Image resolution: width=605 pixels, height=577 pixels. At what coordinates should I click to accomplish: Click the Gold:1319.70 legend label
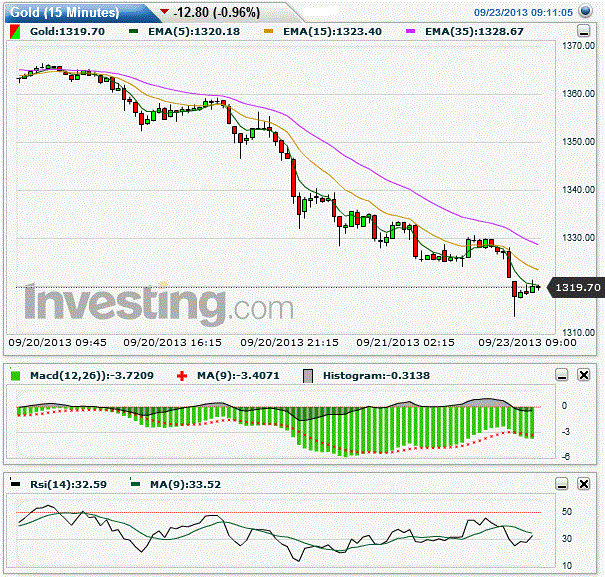click(x=68, y=31)
